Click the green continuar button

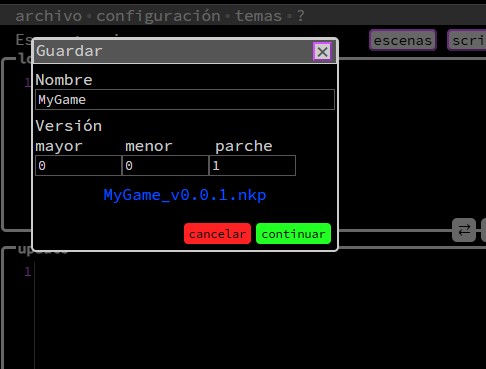click(293, 234)
